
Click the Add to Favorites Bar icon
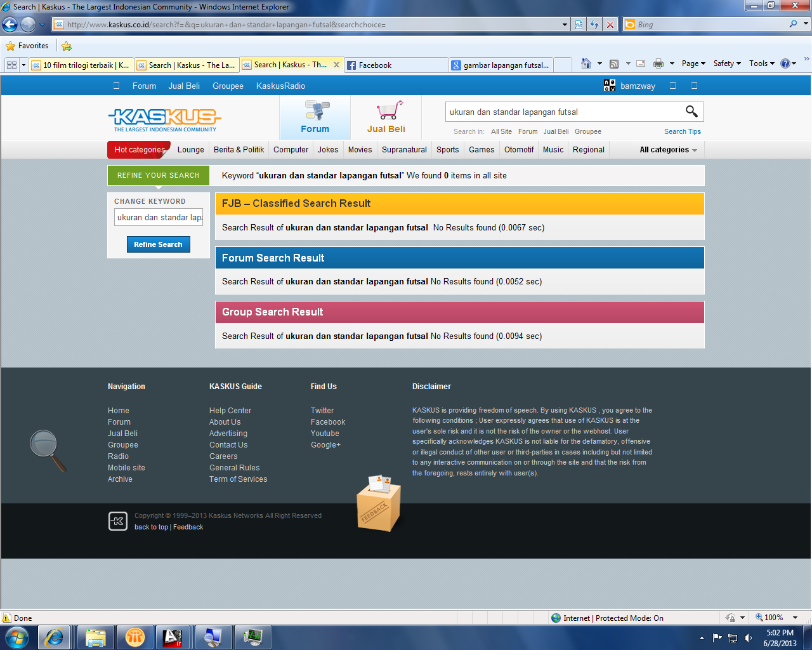(x=67, y=46)
